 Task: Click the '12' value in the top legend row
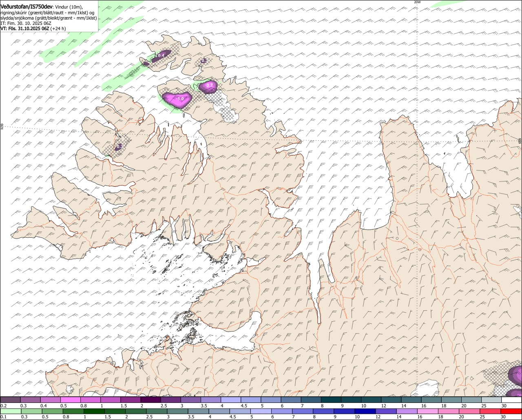coord(384,406)
